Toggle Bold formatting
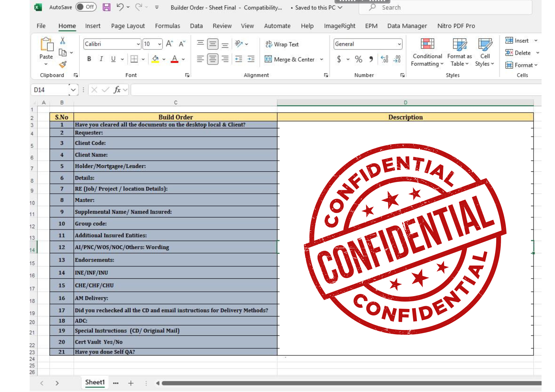This screenshot has height=392, width=555. tap(89, 59)
